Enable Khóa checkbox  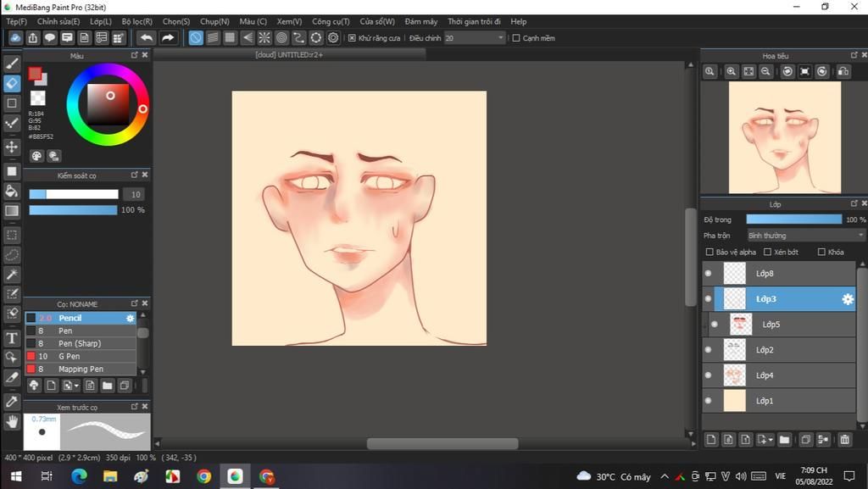pyautogui.click(x=821, y=253)
